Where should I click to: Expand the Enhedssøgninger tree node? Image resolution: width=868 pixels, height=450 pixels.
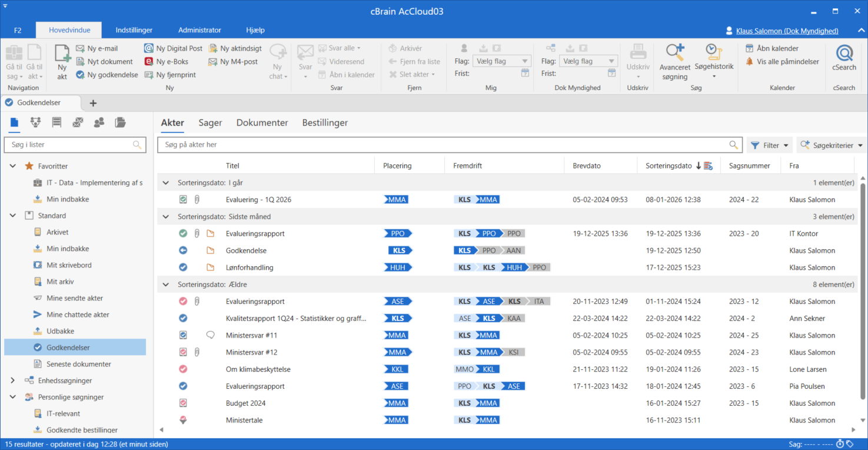tap(13, 380)
